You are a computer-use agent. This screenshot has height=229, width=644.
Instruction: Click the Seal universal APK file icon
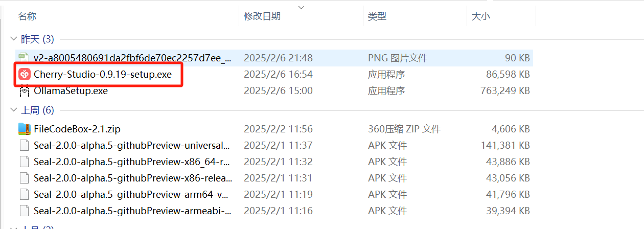(24, 145)
